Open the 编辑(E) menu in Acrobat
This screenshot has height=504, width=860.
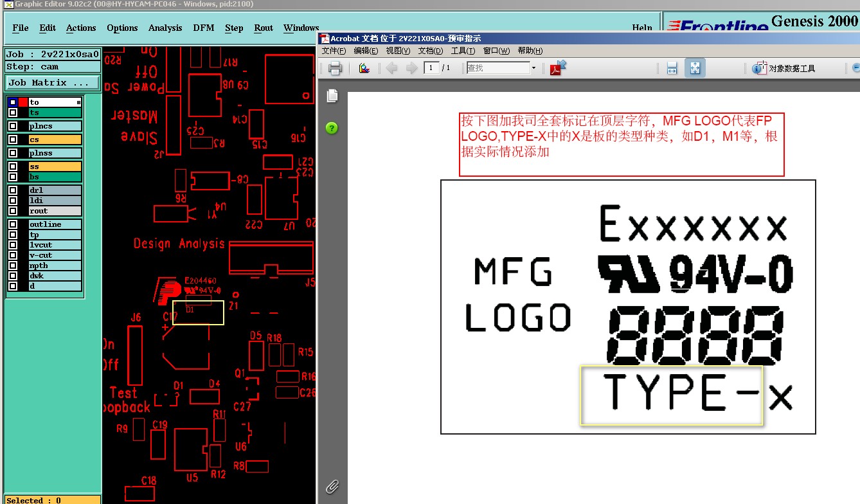[366, 51]
